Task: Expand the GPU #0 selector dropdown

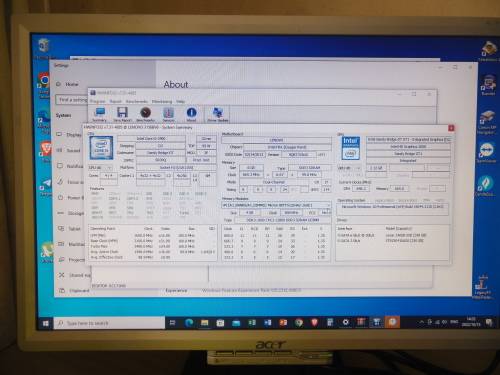Action: pos(349,168)
